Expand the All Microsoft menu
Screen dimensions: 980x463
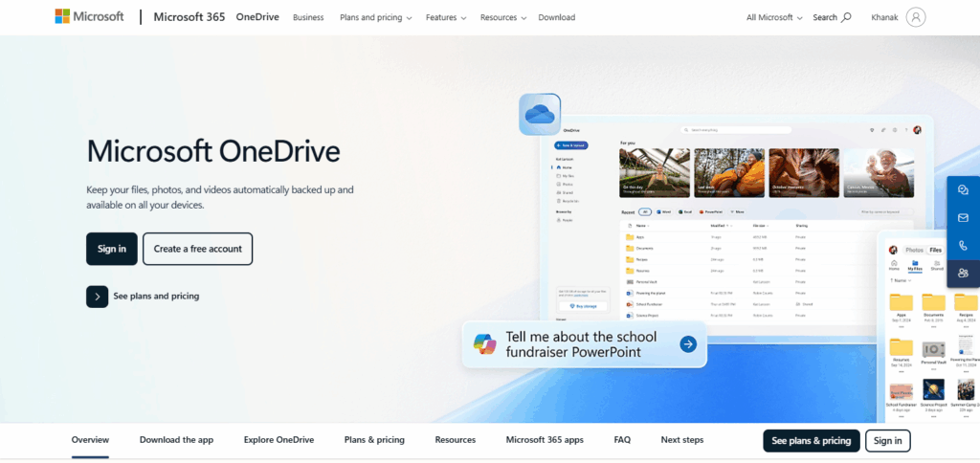774,17
